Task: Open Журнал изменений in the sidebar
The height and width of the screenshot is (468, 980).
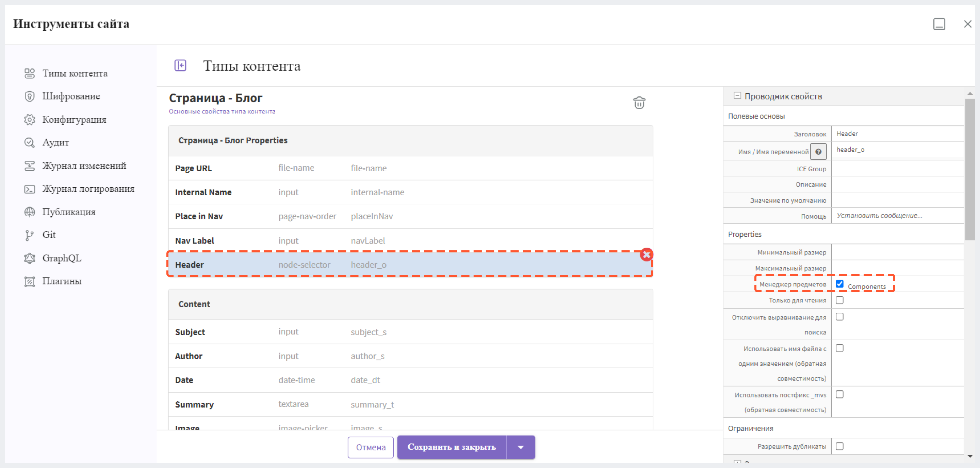Action: [84, 166]
